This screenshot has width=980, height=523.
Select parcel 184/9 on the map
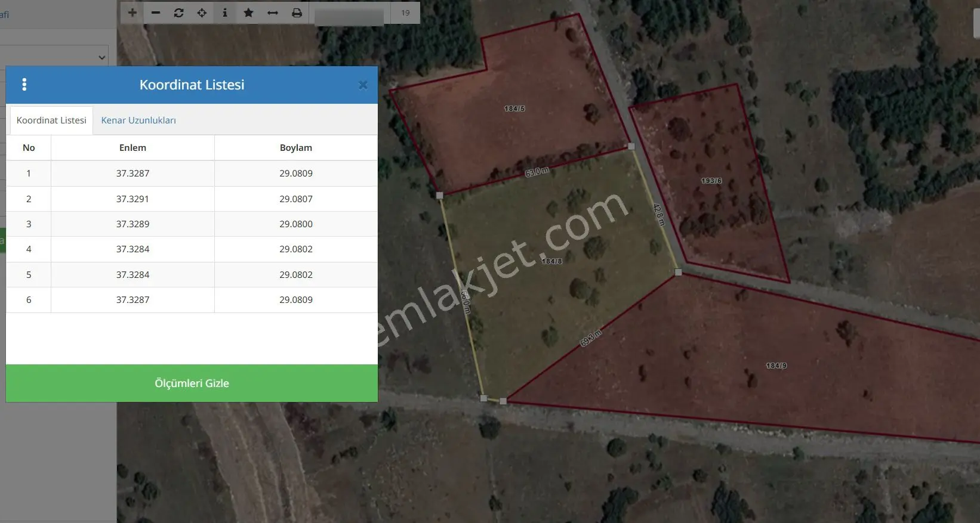pyautogui.click(x=776, y=366)
